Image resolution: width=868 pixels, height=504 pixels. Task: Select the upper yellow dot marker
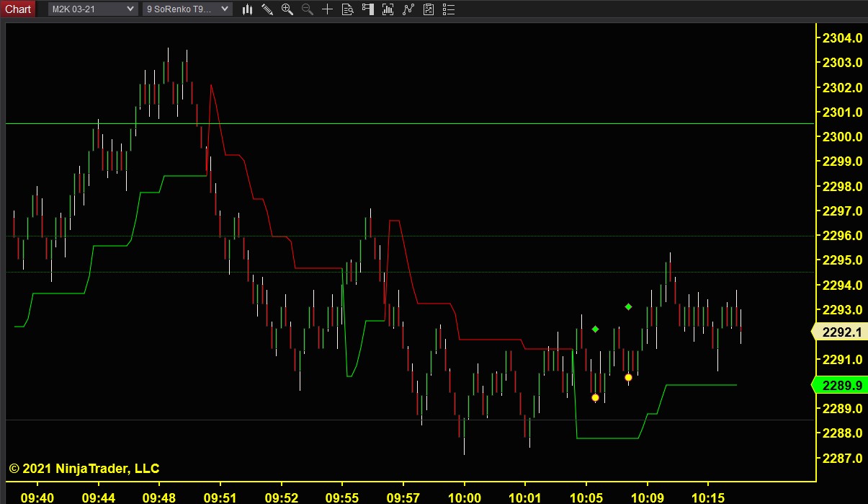(x=628, y=377)
